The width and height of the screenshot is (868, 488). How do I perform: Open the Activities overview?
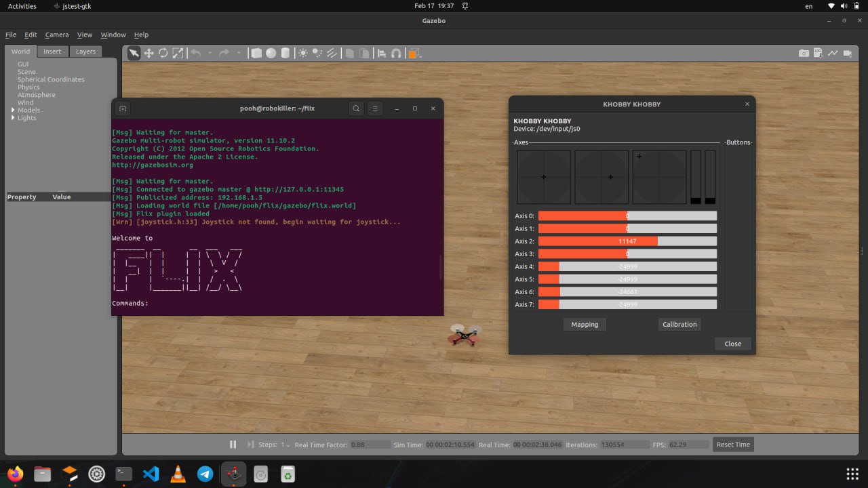pos(22,5)
